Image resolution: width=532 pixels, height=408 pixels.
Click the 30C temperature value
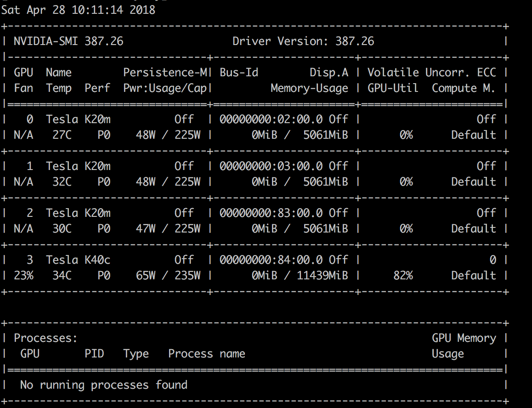tap(62, 229)
